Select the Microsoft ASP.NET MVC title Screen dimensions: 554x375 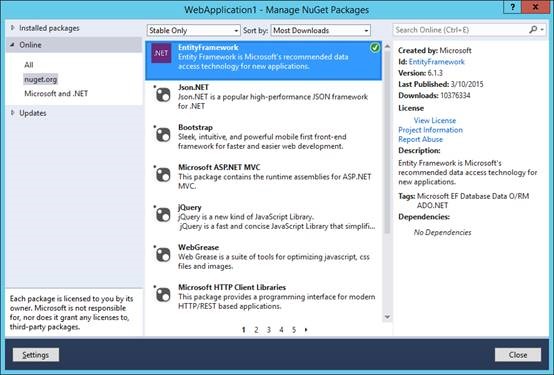(219, 167)
